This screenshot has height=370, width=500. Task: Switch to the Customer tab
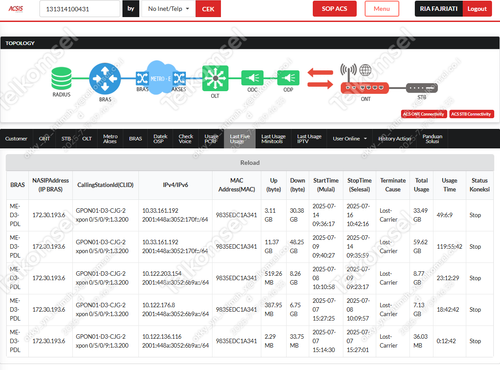[x=16, y=138]
